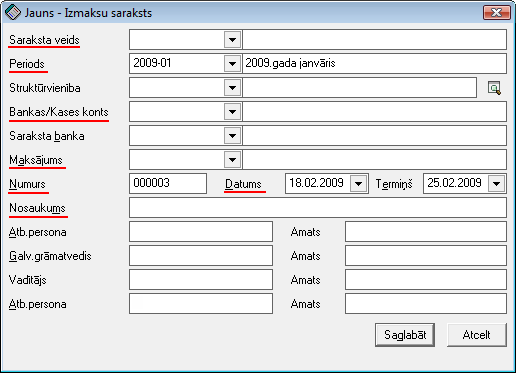
Task: Click the Vadītājs name input field
Action: click(201, 280)
